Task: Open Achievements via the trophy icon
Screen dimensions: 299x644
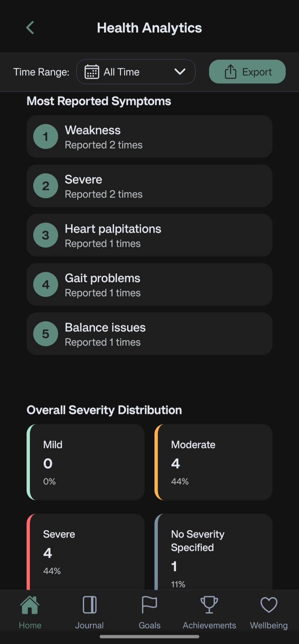Action: point(209,605)
